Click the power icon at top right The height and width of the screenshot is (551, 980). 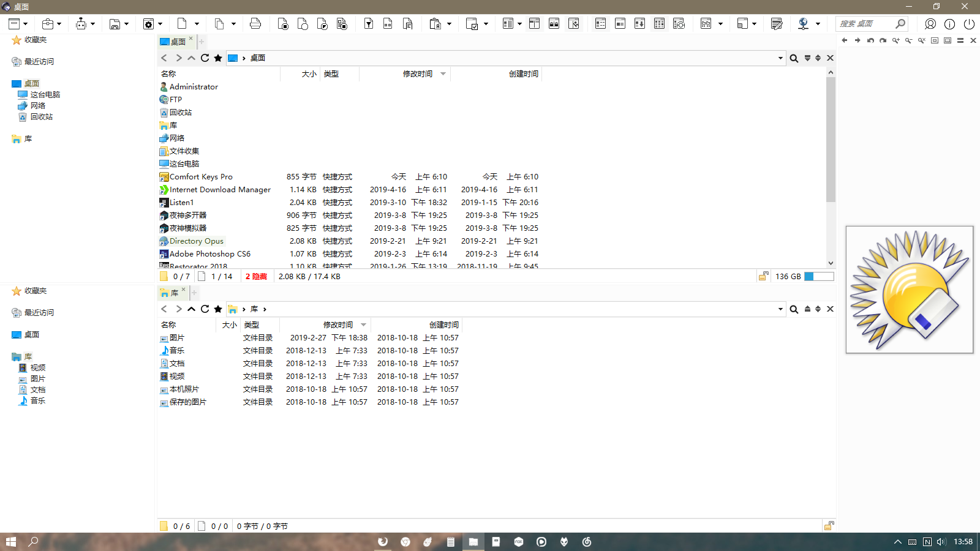point(969,24)
